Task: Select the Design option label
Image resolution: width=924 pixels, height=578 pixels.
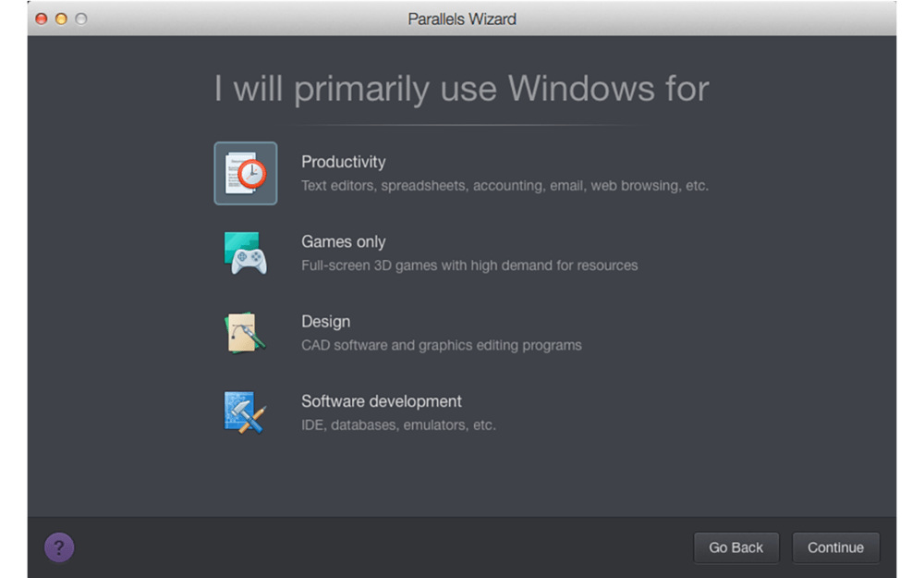Action: click(326, 322)
